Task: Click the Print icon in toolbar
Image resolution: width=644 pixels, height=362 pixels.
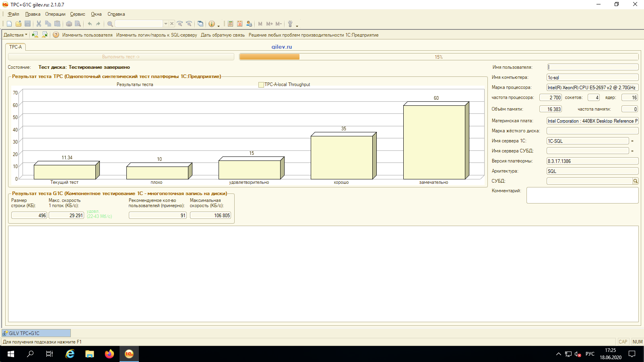Action: point(69,24)
